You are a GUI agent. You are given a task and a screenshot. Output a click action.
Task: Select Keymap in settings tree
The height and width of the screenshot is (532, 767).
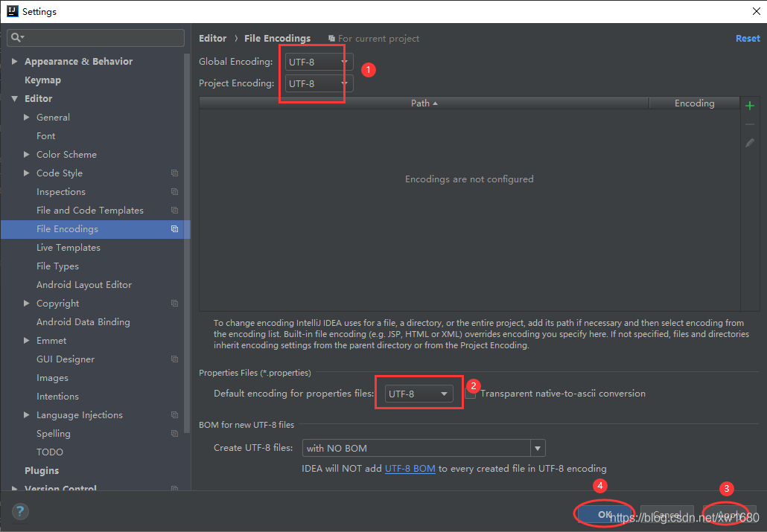click(42, 80)
